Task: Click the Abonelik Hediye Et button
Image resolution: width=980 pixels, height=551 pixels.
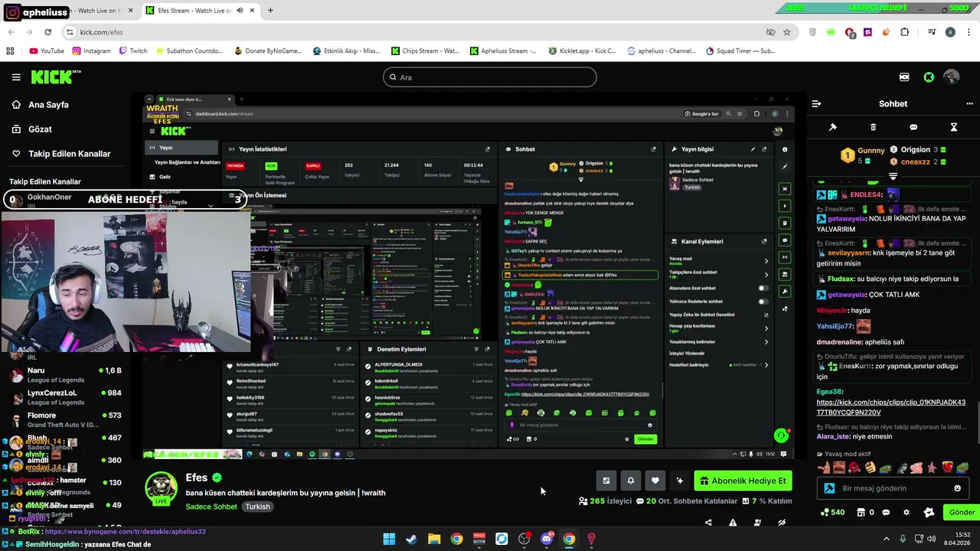Action: pyautogui.click(x=743, y=481)
